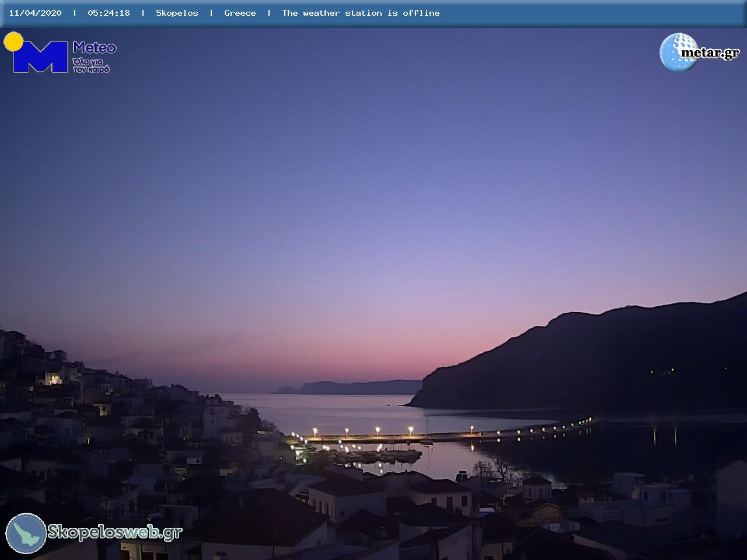Click the Greek tagline under Meteo

[x=91, y=65]
